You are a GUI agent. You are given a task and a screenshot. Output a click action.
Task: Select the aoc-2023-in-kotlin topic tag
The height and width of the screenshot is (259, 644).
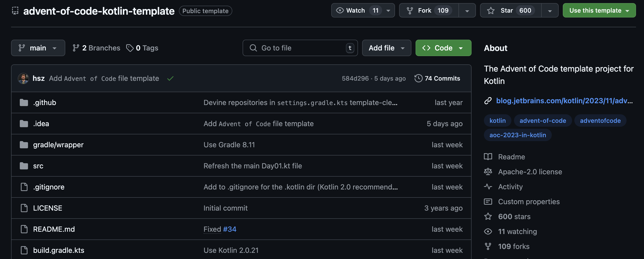[518, 135]
